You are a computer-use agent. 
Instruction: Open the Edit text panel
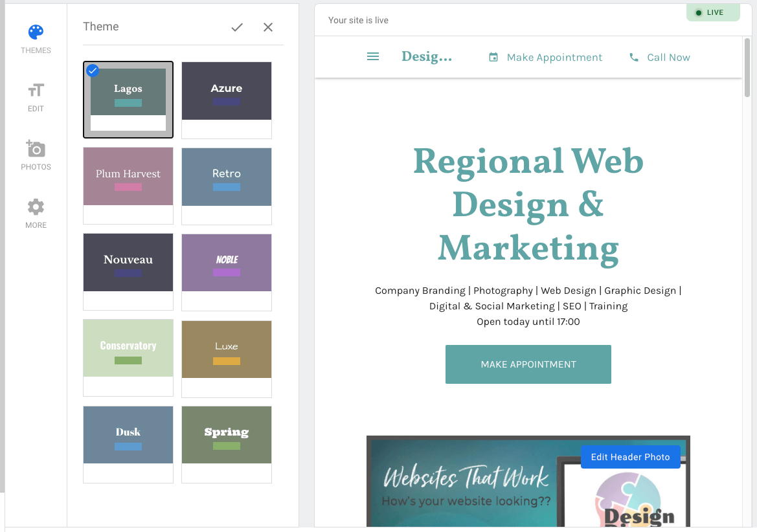click(x=36, y=98)
